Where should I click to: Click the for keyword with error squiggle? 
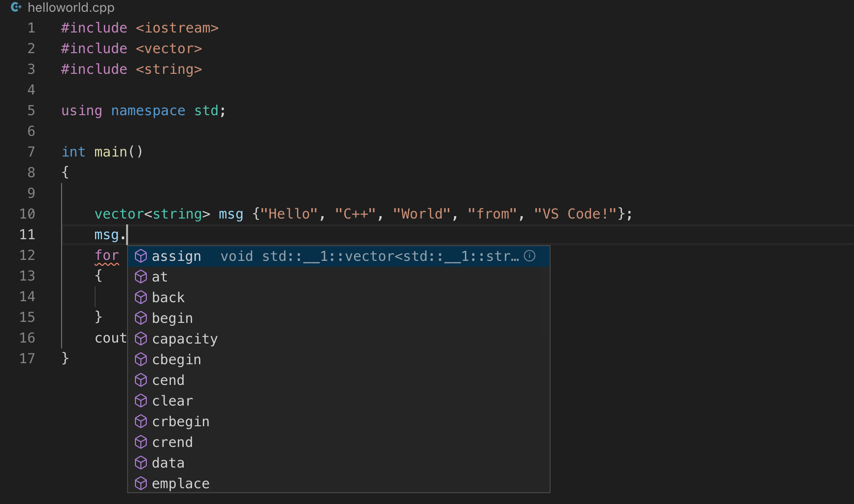click(107, 255)
